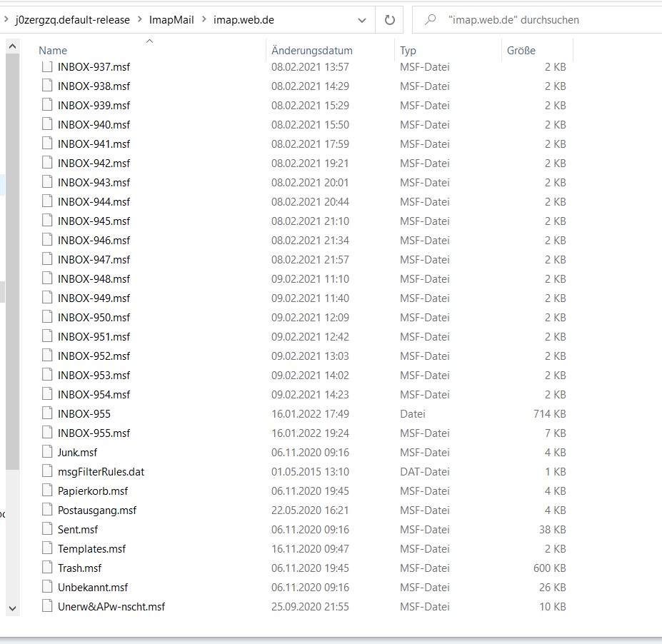Click the file icon of Trash.msf
662x644 pixels.
click(47, 568)
